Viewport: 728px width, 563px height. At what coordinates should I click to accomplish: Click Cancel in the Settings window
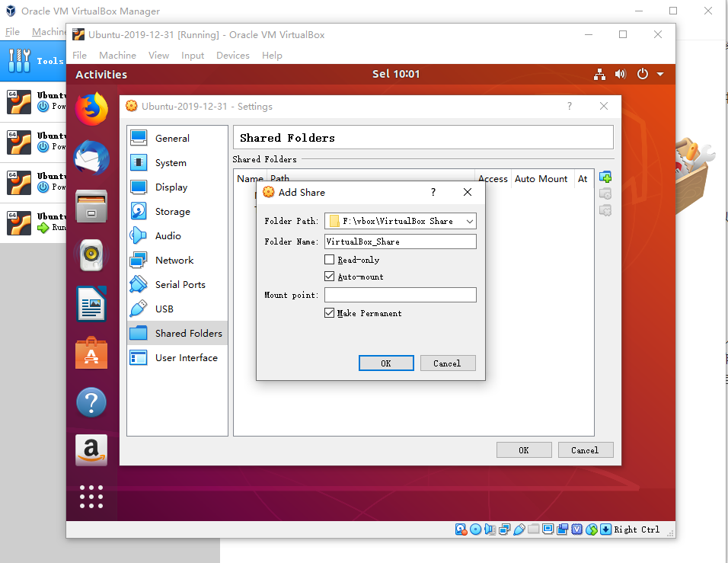coord(586,450)
